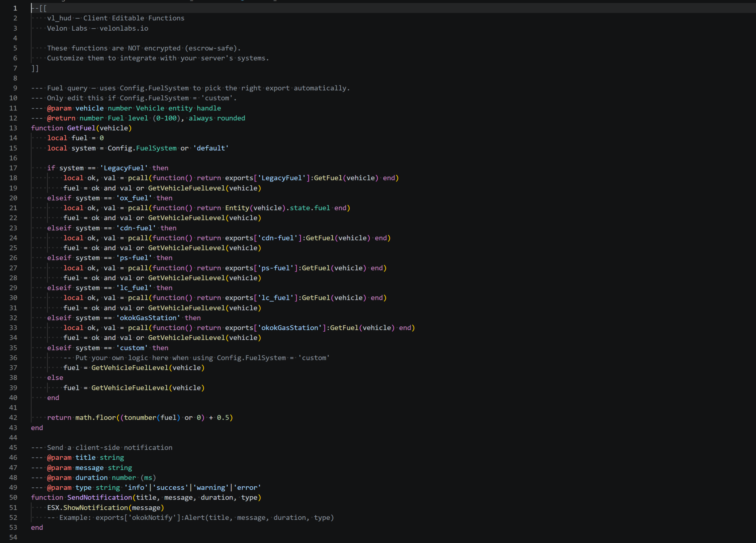
Task: Click the 'ps-fuel' string on line 26
Action: pos(134,258)
